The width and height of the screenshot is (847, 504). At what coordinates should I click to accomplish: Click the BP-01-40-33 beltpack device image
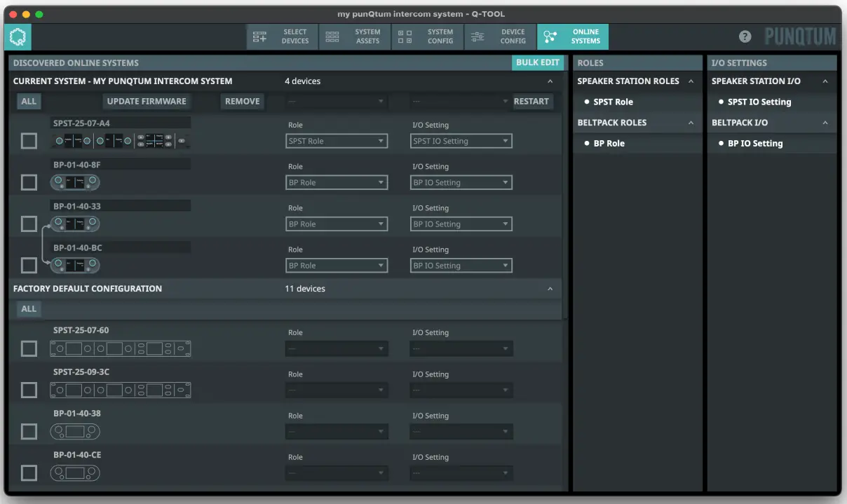pyautogui.click(x=75, y=224)
